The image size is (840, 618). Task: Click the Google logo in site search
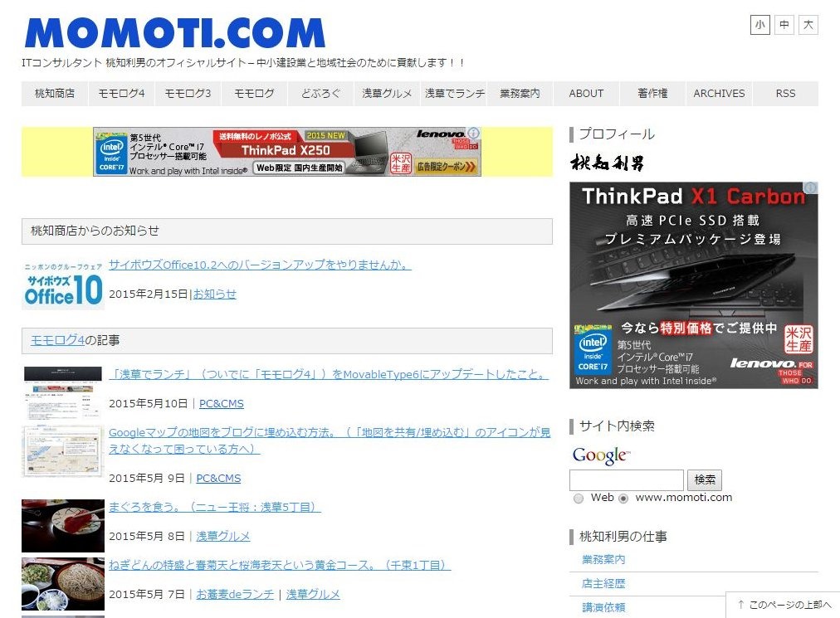pos(601,455)
